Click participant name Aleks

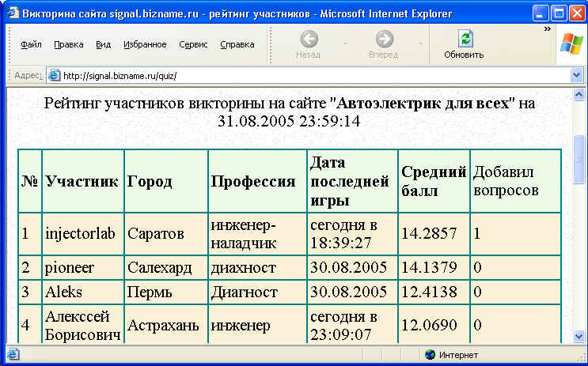63,292
